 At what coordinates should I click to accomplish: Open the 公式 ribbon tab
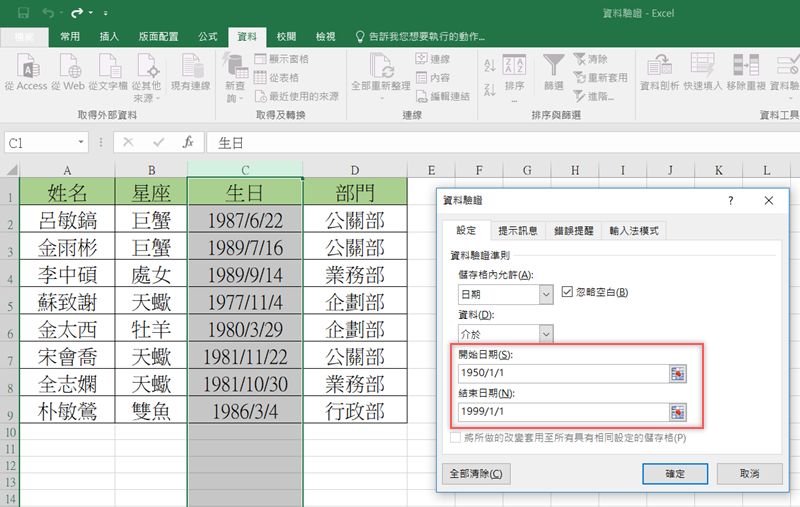[207, 36]
